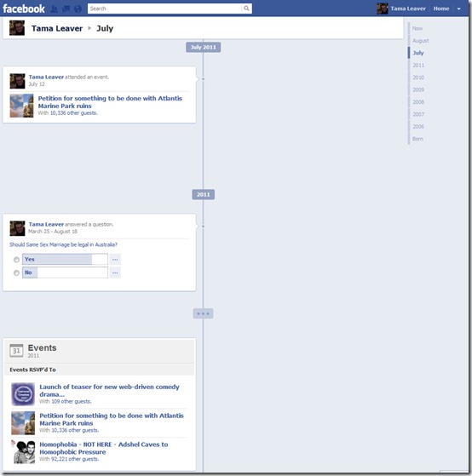472x476 pixels.
Task: Click March 25 - August 18 timestamp
Action: click(x=53, y=232)
